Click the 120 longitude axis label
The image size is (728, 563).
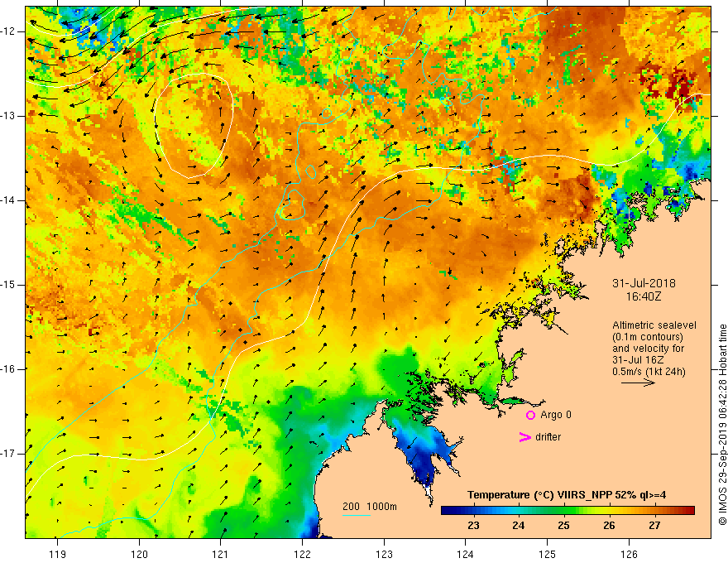click(139, 554)
